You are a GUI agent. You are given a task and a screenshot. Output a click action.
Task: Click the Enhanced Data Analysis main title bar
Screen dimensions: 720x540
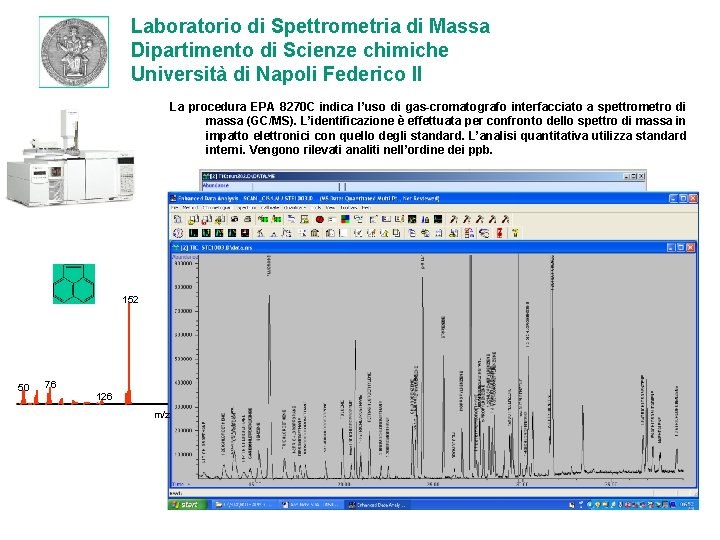[x=433, y=198]
